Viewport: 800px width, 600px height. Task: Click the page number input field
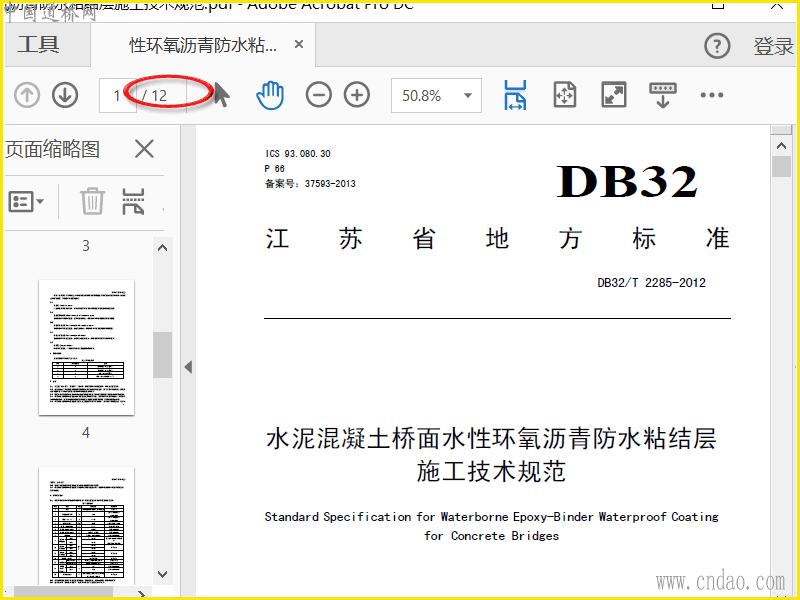117,95
